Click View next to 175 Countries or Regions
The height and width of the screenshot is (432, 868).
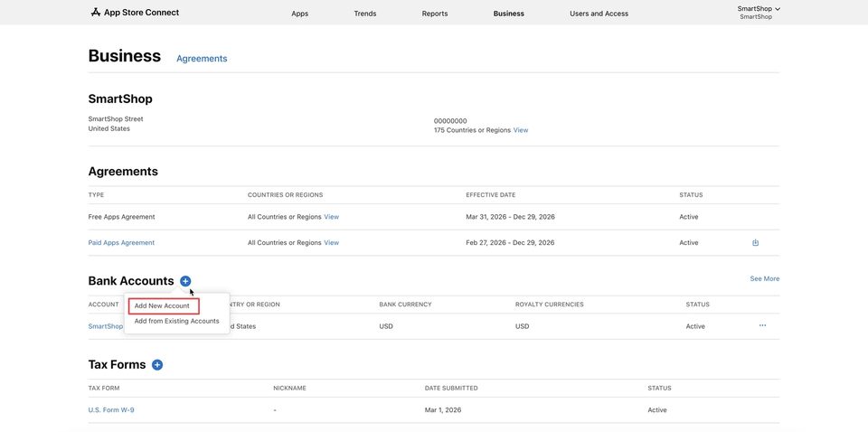[x=521, y=130]
